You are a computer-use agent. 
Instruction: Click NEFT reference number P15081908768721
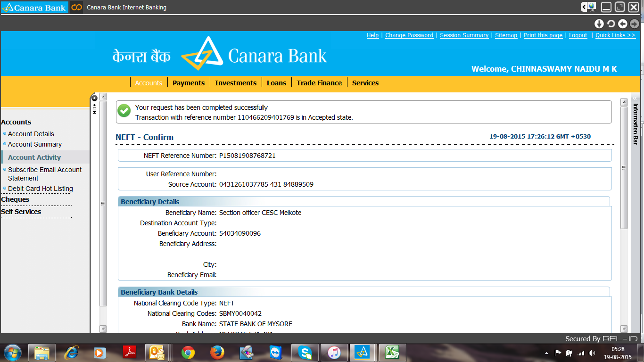tap(248, 156)
